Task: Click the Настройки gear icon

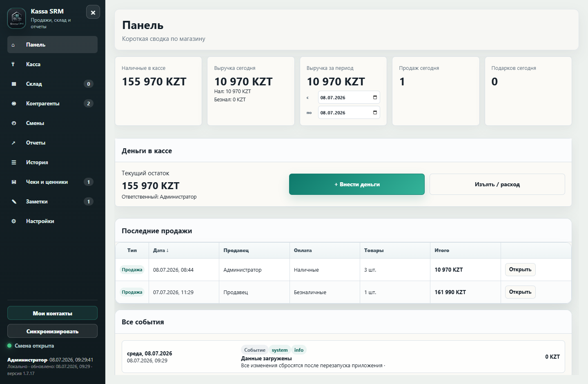Action: click(13, 221)
